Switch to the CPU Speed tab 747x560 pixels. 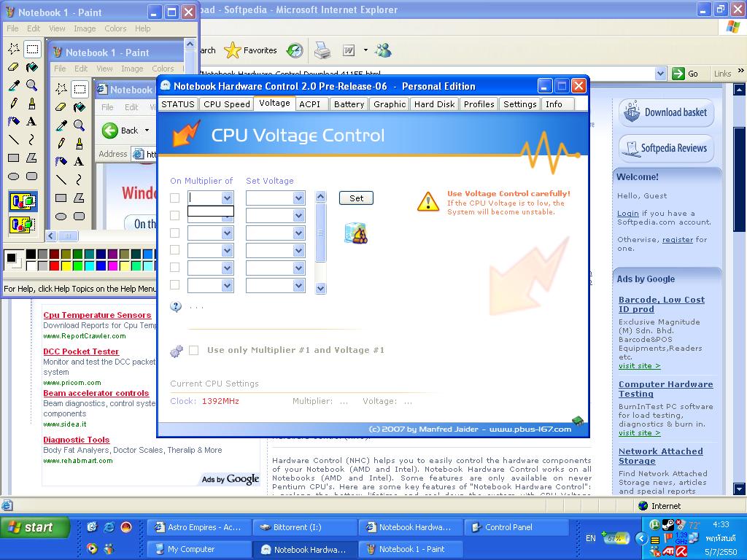(227, 104)
